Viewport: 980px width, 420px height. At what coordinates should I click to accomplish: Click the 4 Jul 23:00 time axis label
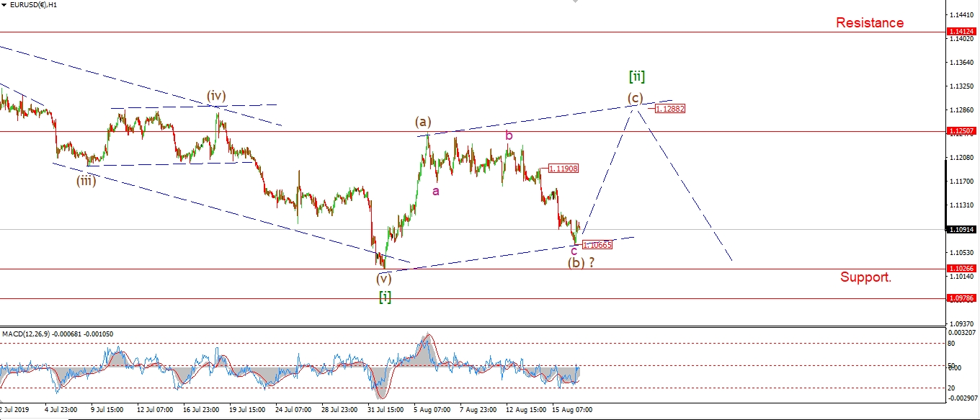point(63,410)
